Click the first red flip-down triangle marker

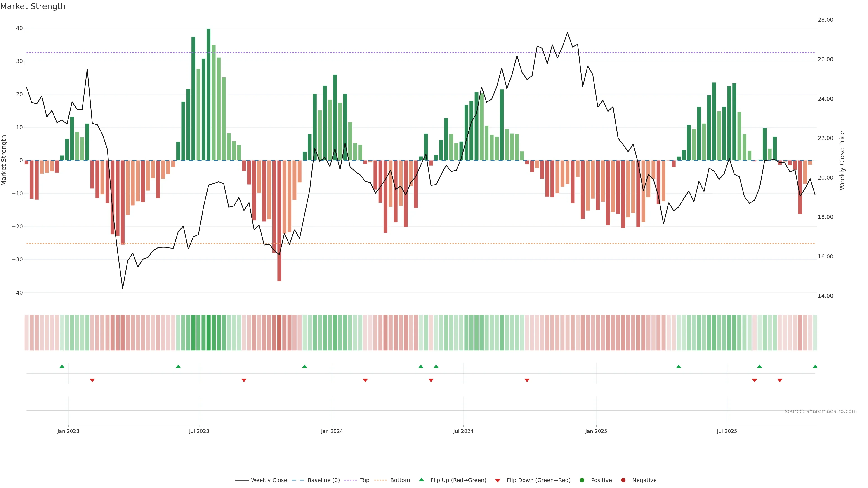tap(92, 380)
